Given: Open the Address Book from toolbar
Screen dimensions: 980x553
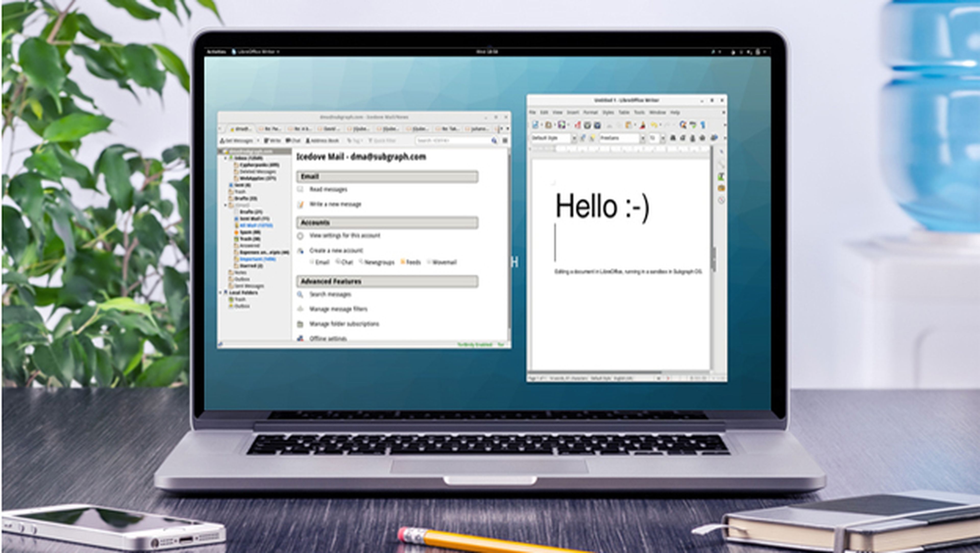Looking at the screenshot, I should point(322,140).
